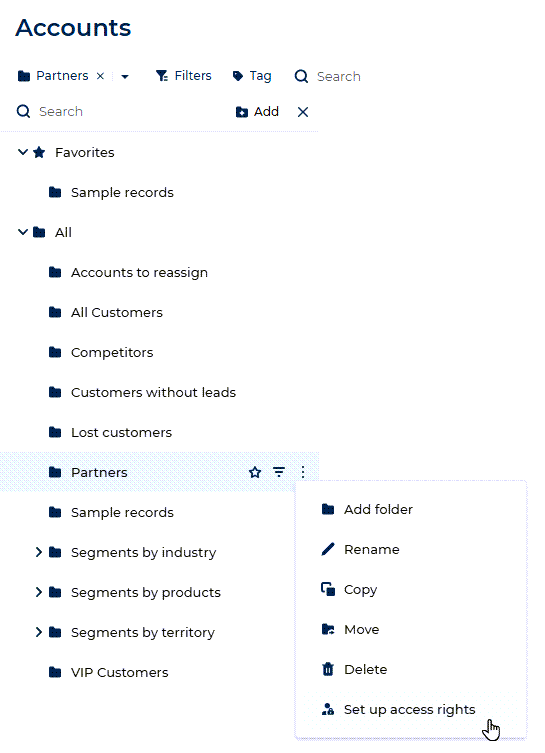This screenshot has height=753, width=545.
Task: Click folder icon of Lost customers row
Action: pyautogui.click(x=55, y=433)
